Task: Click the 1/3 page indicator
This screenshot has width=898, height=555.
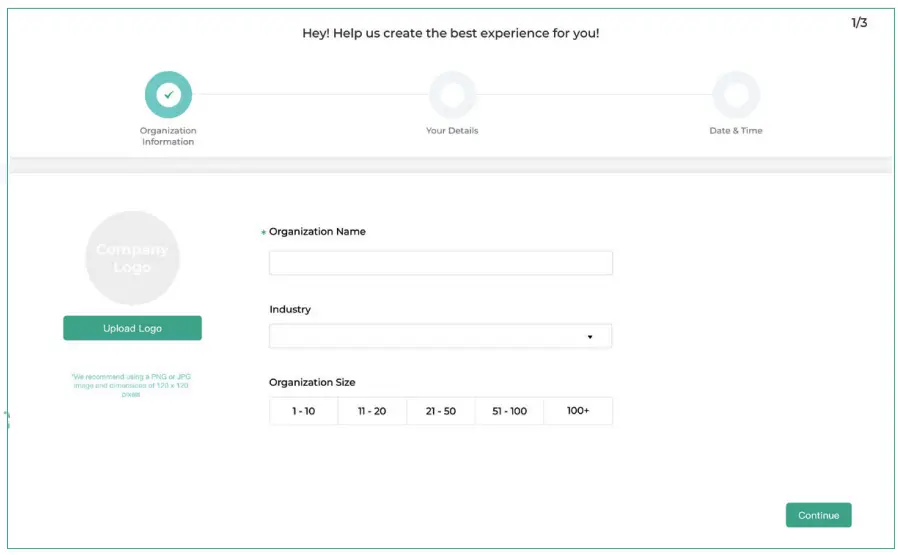Action: coord(859,23)
